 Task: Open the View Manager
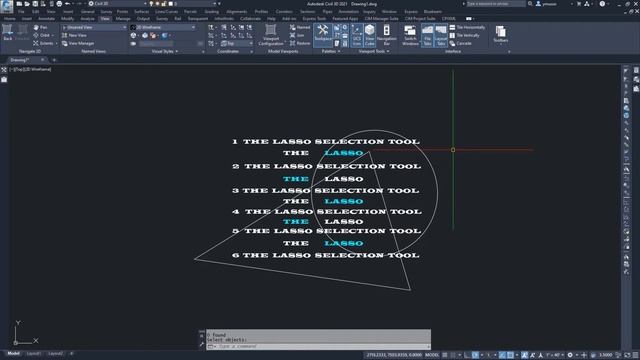[78, 43]
